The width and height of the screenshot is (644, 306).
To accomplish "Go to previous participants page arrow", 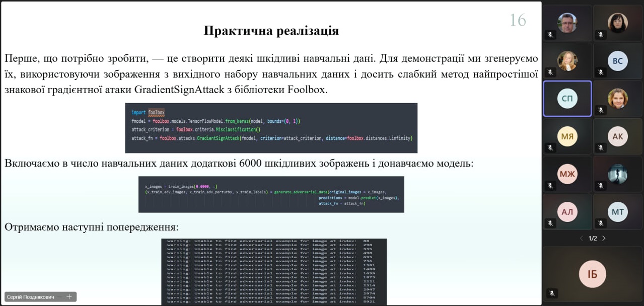I will pos(582,238).
